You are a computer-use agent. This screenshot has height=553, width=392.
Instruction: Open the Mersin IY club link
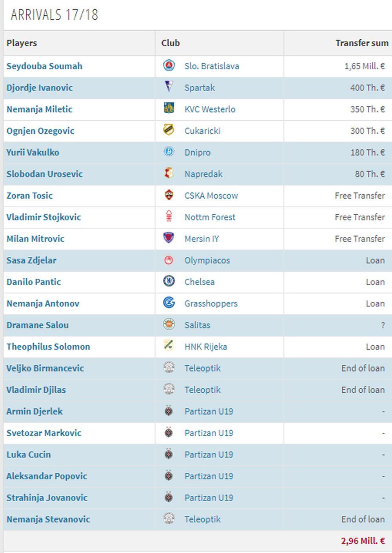(x=201, y=239)
